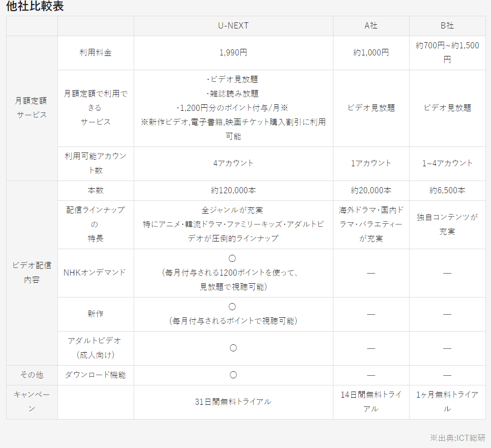The image size is (491, 448).
Task: Select the 31日間無料トライアル cell
Action: (233, 402)
